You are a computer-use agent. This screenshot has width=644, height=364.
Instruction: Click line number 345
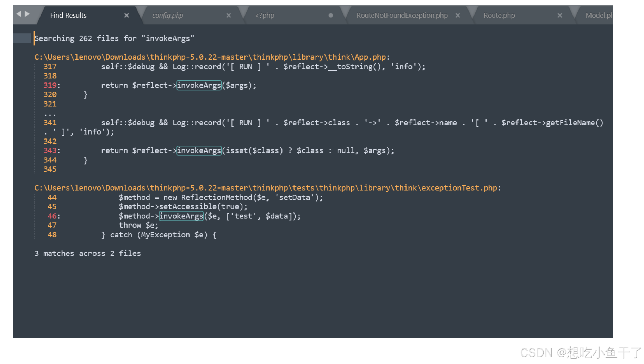(50, 169)
